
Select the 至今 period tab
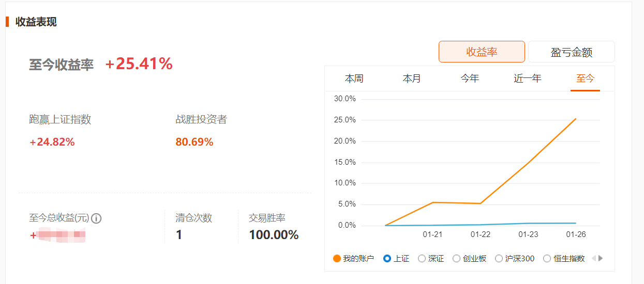586,78
